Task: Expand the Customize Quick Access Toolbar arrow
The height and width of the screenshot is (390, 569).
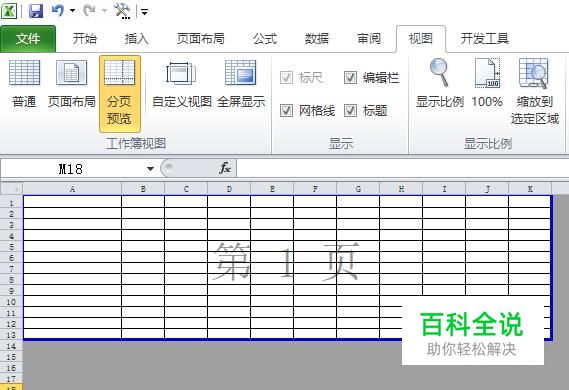Action: point(144,12)
